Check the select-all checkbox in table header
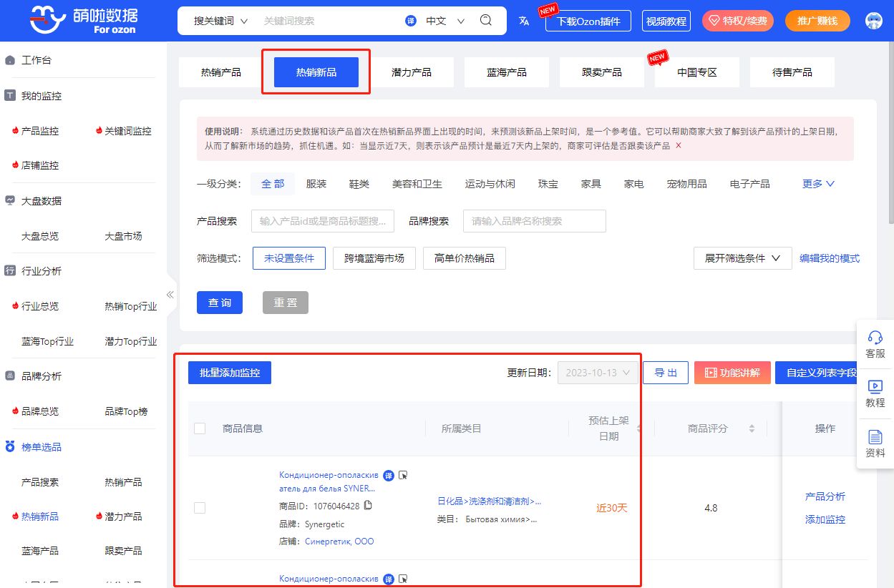 click(x=200, y=428)
